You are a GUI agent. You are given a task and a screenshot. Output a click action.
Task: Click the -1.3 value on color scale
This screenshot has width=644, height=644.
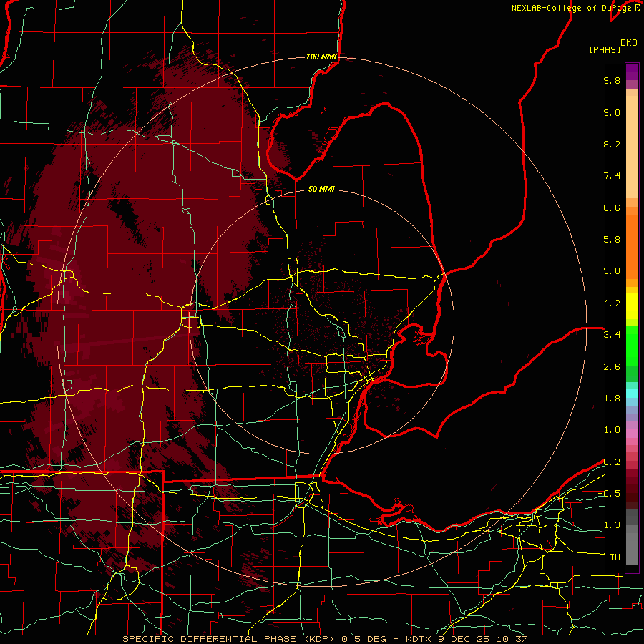(x=609, y=525)
